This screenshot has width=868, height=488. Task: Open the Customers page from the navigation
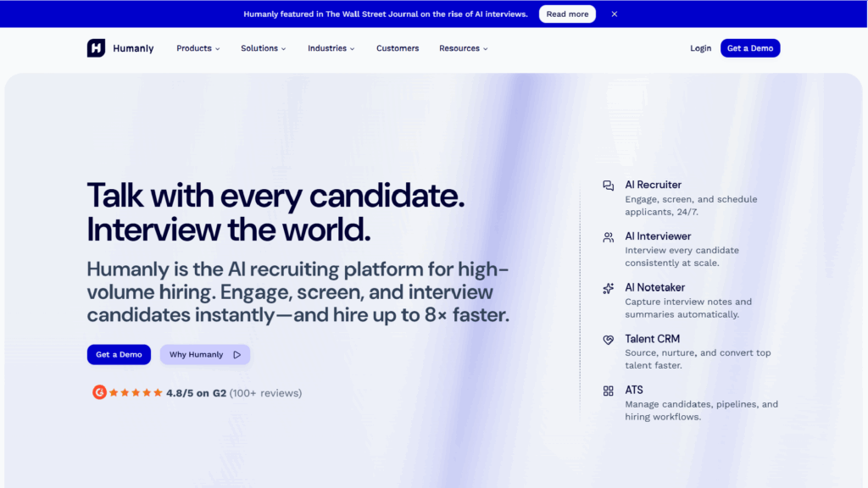[398, 48]
